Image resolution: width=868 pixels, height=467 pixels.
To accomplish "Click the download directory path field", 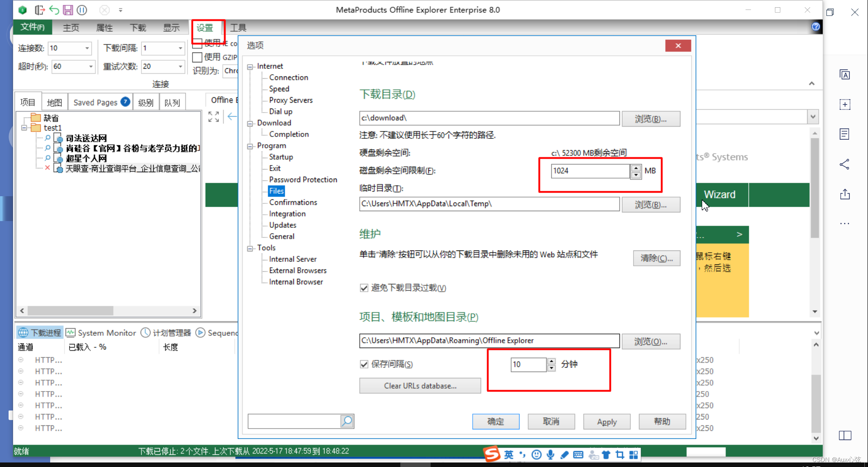I will pos(489,118).
